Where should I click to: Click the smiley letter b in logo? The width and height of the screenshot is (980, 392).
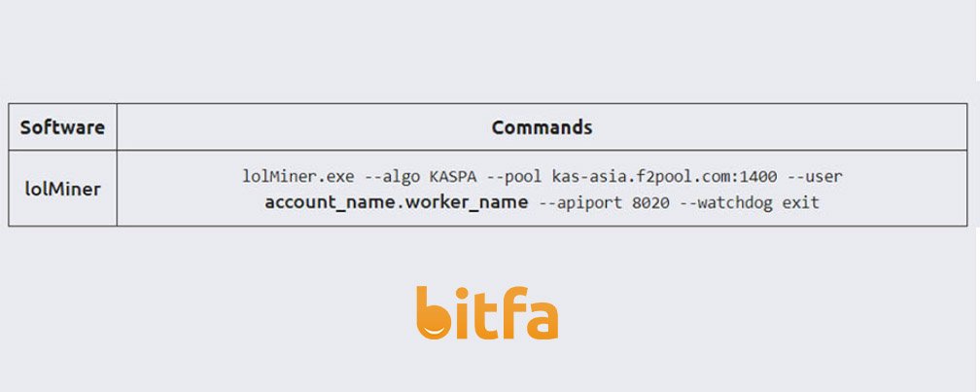point(435,312)
